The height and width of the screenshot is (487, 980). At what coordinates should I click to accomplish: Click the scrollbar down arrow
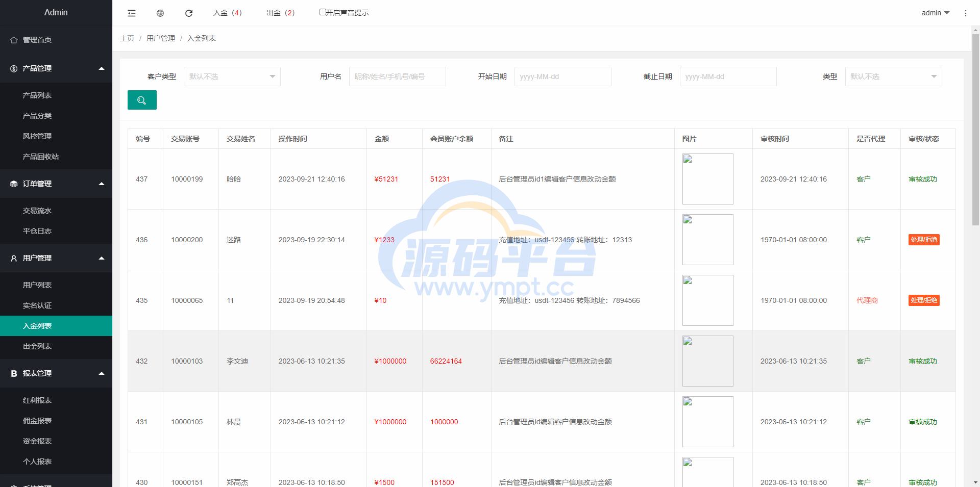pyautogui.click(x=975, y=482)
